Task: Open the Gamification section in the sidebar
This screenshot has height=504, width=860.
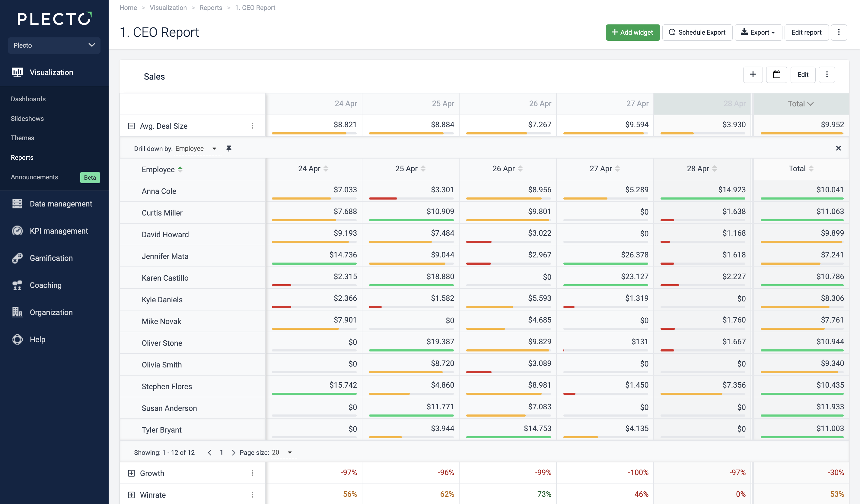Action: (51, 258)
